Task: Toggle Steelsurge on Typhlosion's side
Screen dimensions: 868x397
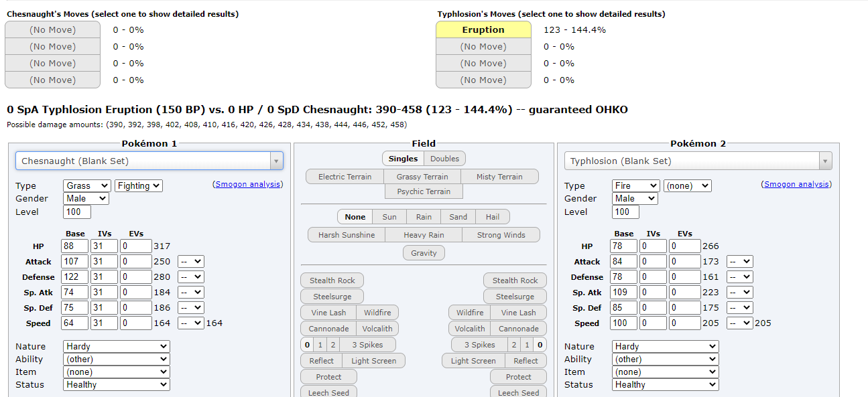Action: (x=515, y=297)
